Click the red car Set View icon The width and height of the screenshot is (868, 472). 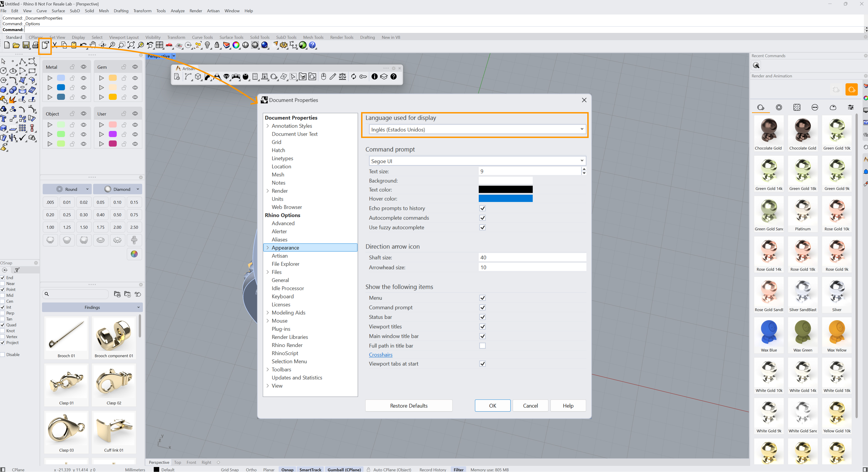[169, 45]
